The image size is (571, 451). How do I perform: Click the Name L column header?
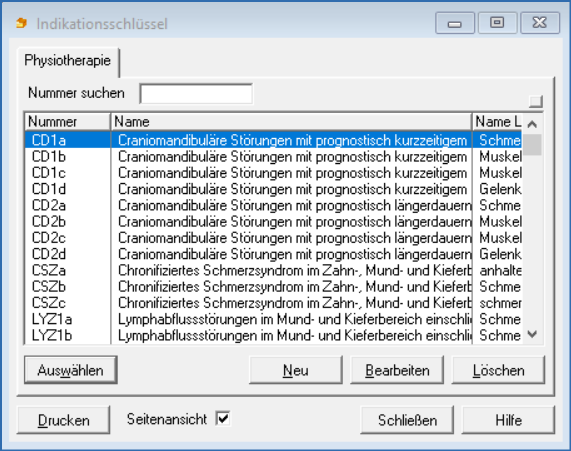tap(497, 122)
